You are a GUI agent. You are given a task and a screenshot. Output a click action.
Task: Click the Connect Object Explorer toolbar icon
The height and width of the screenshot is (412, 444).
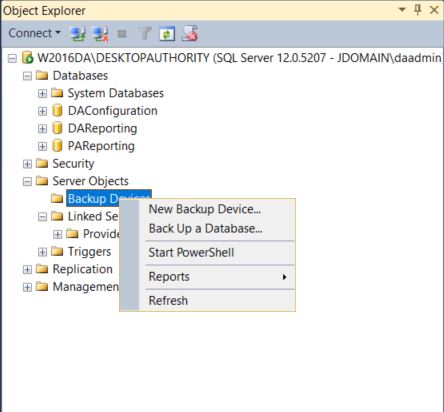point(78,34)
